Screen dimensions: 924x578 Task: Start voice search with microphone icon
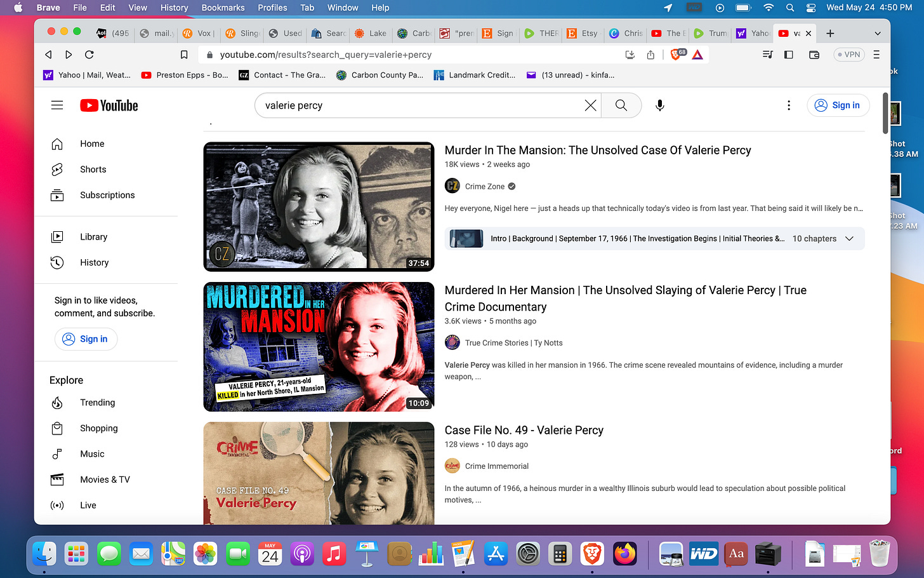point(660,105)
